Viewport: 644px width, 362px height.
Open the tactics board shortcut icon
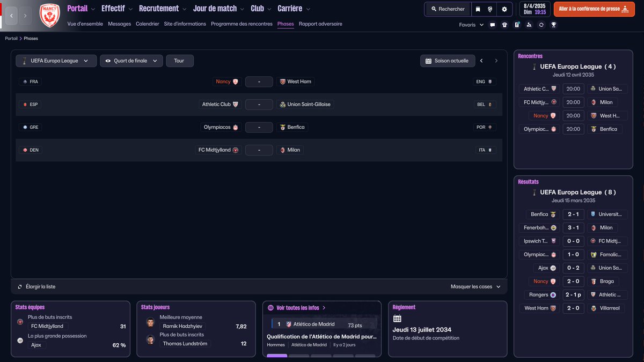pos(517,25)
